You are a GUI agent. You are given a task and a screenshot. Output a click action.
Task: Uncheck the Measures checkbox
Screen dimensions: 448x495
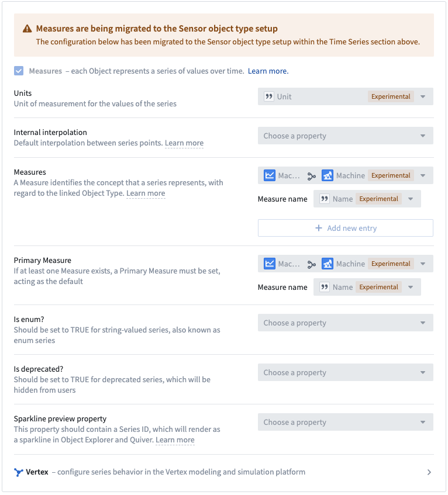tap(19, 71)
